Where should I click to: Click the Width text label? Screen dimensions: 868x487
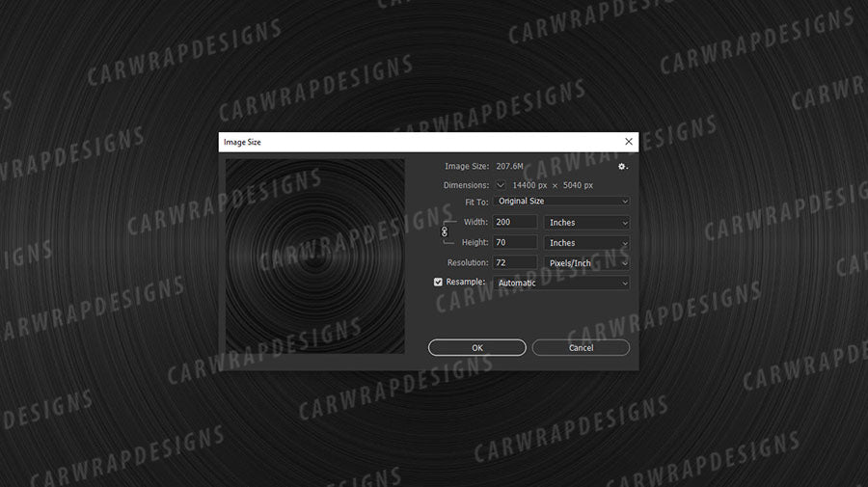475,223
